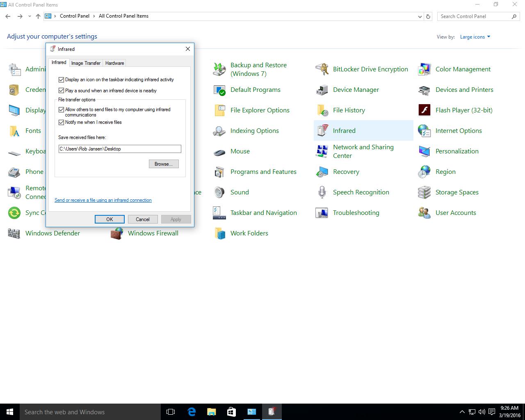Click the save received files path field
Viewport: 525px width, 420px height.
(x=120, y=149)
